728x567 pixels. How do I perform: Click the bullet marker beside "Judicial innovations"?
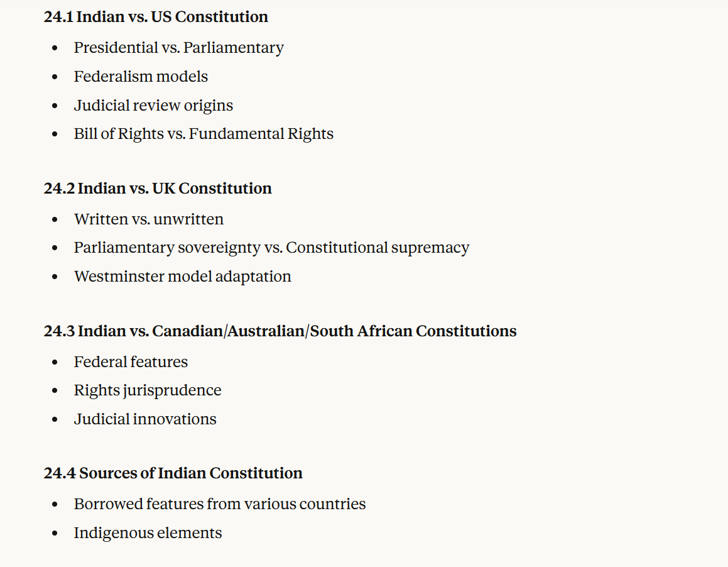pos(55,420)
